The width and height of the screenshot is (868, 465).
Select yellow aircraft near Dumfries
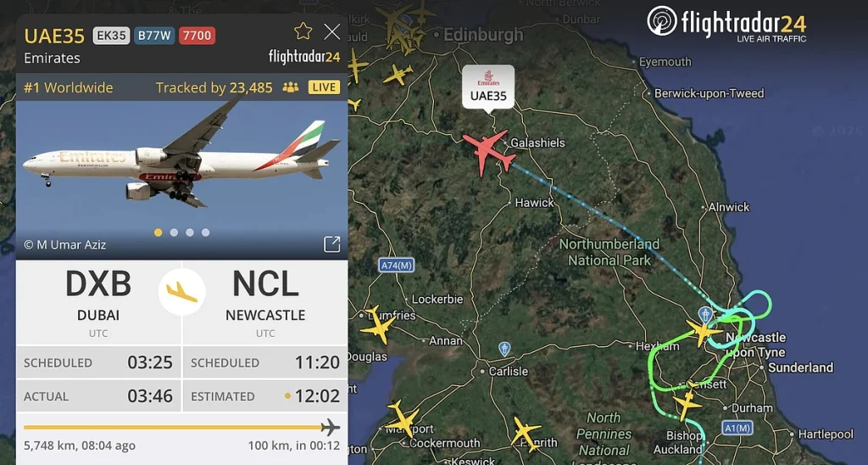pyautogui.click(x=377, y=325)
